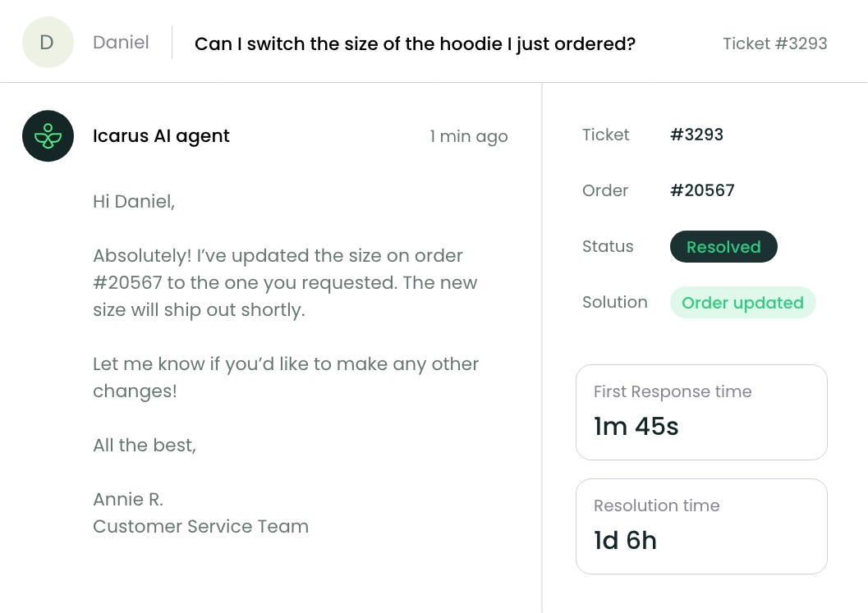Click the 'Customer Service Team' signature line
868x613 pixels.
200,526
